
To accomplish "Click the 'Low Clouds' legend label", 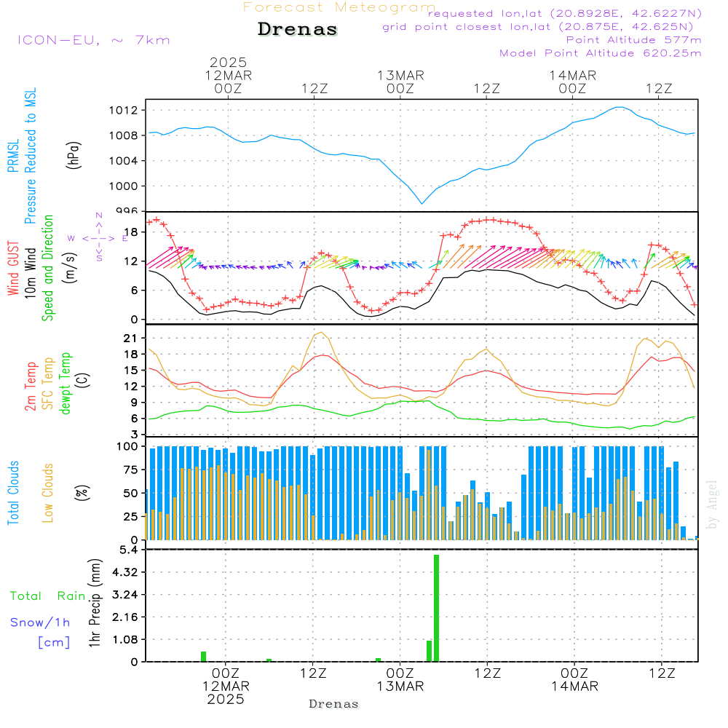I will click(x=48, y=493).
